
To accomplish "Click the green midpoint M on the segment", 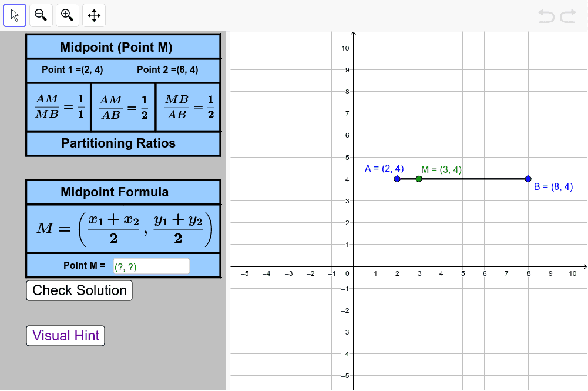I will pyautogui.click(x=418, y=178).
